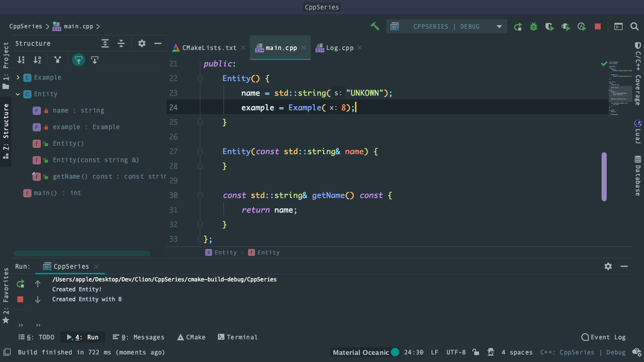
Task: Collapse the Entity class node
Action: tap(18, 94)
